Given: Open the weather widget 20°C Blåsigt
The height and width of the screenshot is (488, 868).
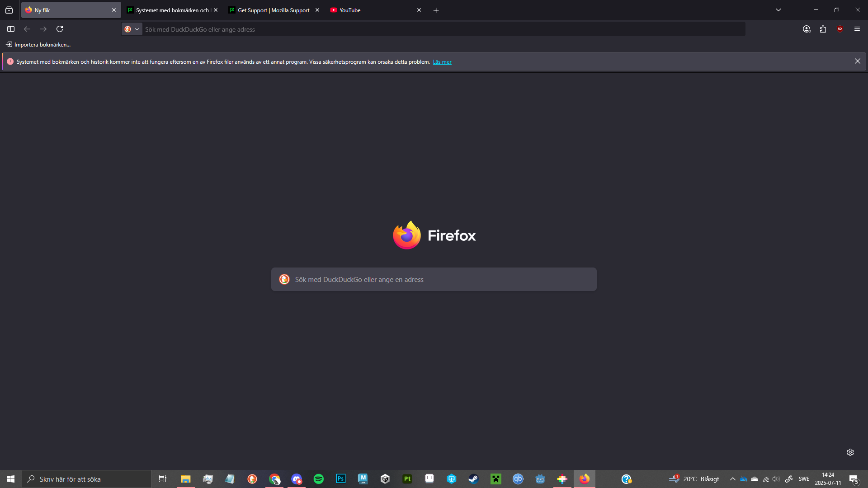Looking at the screenshot, I should [x=694, y=479].
